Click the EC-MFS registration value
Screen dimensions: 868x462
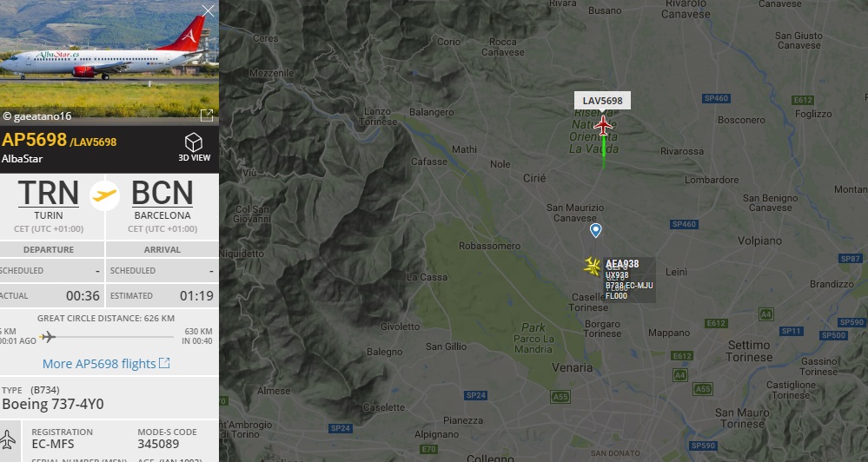click(53, 444)
